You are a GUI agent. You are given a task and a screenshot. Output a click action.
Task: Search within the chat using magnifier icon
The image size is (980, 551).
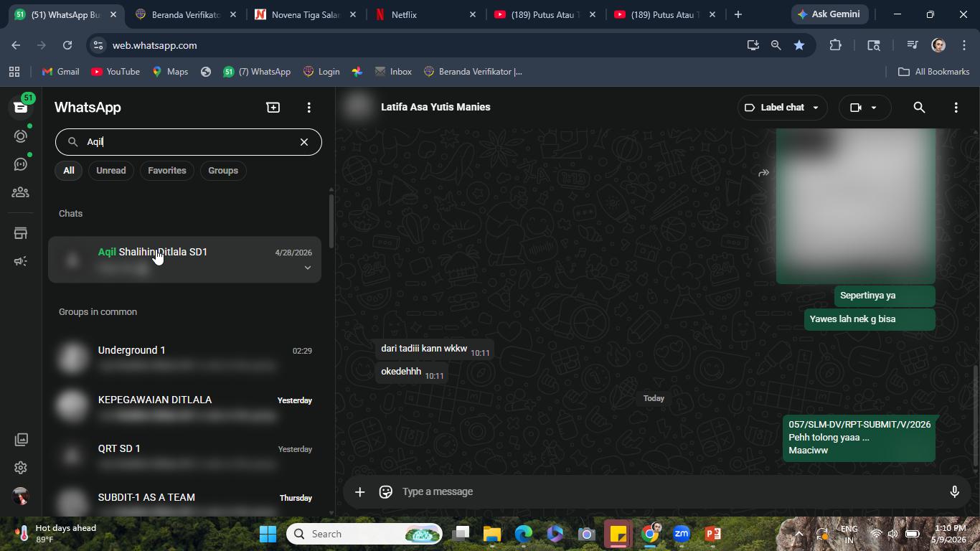(919, 107)
